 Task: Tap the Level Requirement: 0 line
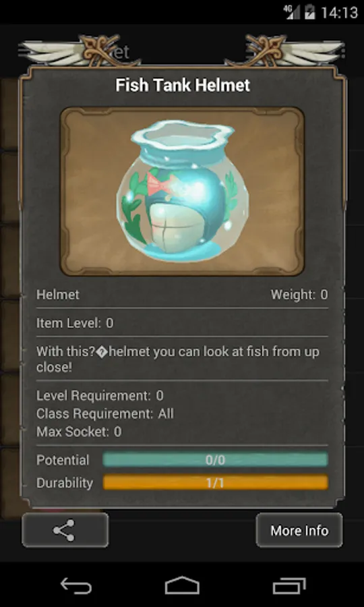tap(100, 396)
